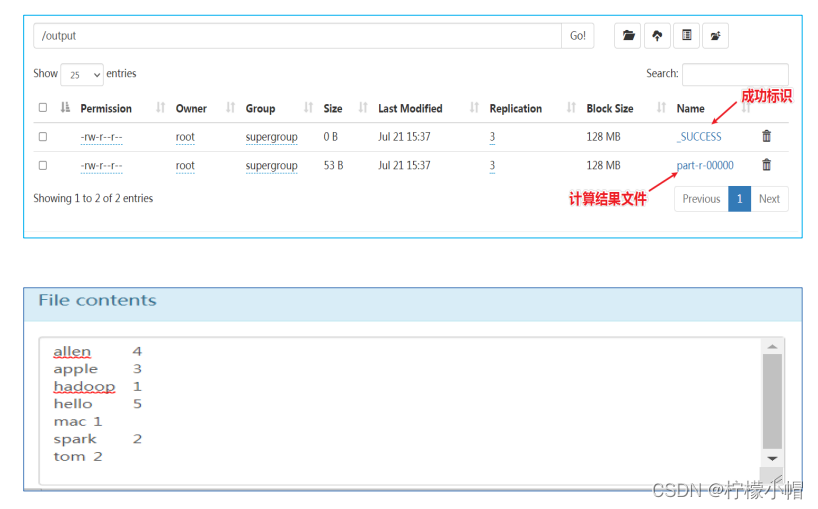Click the word hadoop in file contents

point(84,386)
